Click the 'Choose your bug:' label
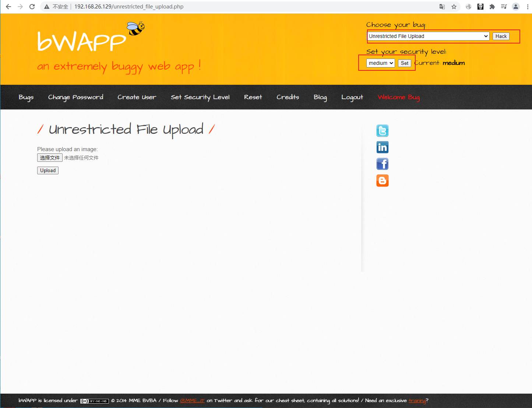 pyautogui.click(x=396, y=25)
